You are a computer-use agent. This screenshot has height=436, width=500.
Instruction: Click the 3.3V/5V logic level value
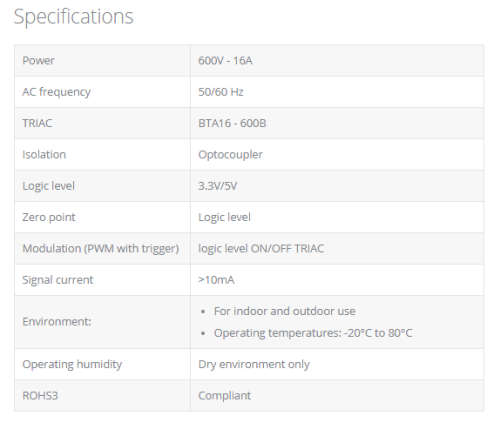pyautogui.click(x=217, y=186)
